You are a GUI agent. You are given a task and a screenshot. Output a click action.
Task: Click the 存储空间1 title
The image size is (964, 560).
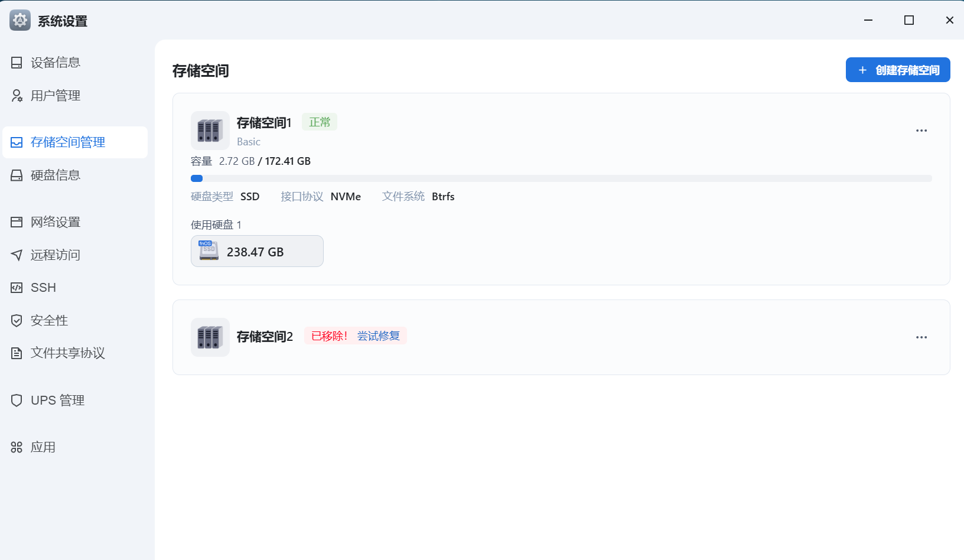[264, 123]
